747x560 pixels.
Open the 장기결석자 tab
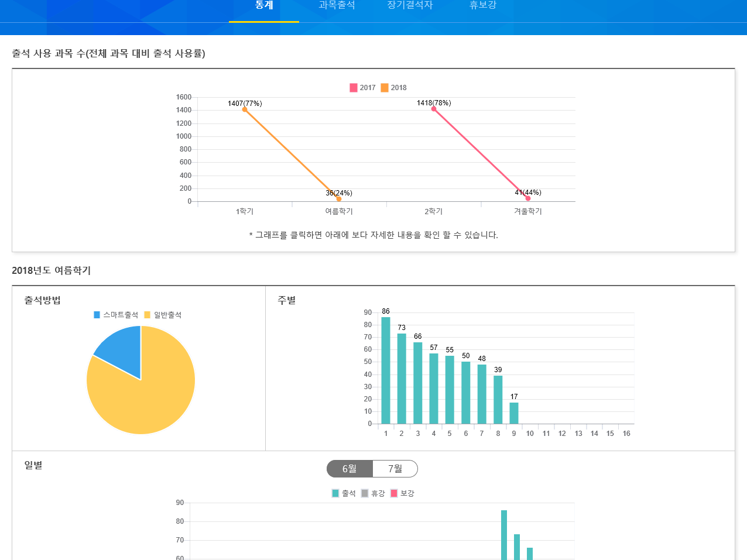[x=410, y=6]
